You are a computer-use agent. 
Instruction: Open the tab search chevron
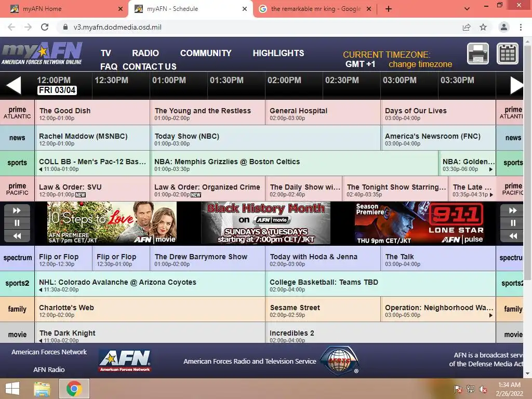click(x=467, y=9)
